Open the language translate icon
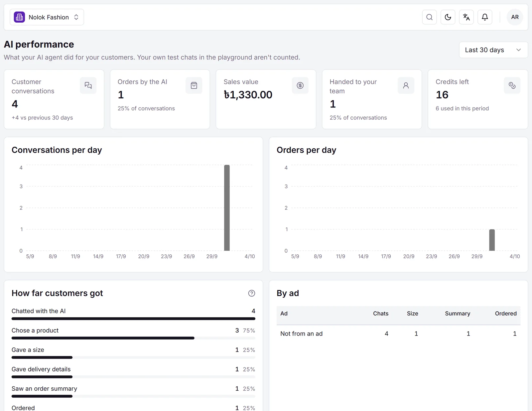The width and height of the screenshot is (532, 411). click(x=466, y=17)
